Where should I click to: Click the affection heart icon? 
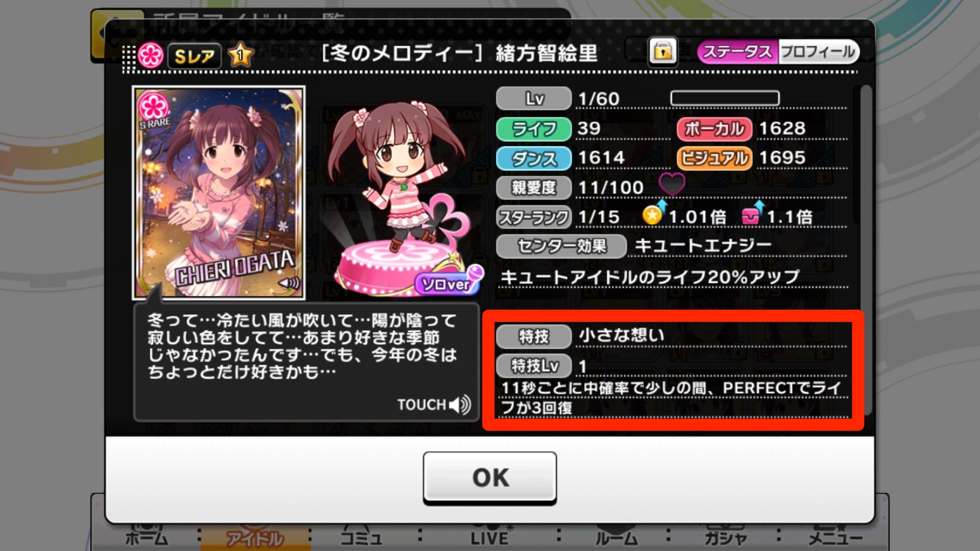pyautogui.click(x=672, y=184)
